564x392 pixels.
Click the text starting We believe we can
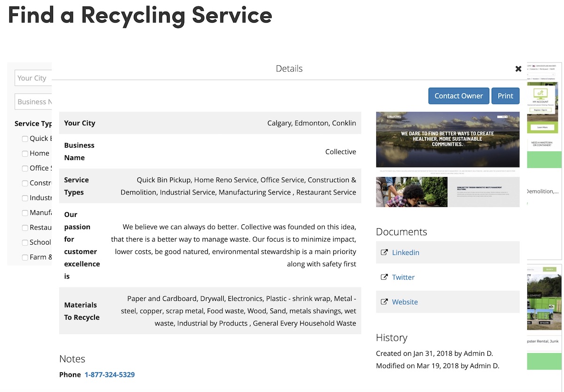234,246
